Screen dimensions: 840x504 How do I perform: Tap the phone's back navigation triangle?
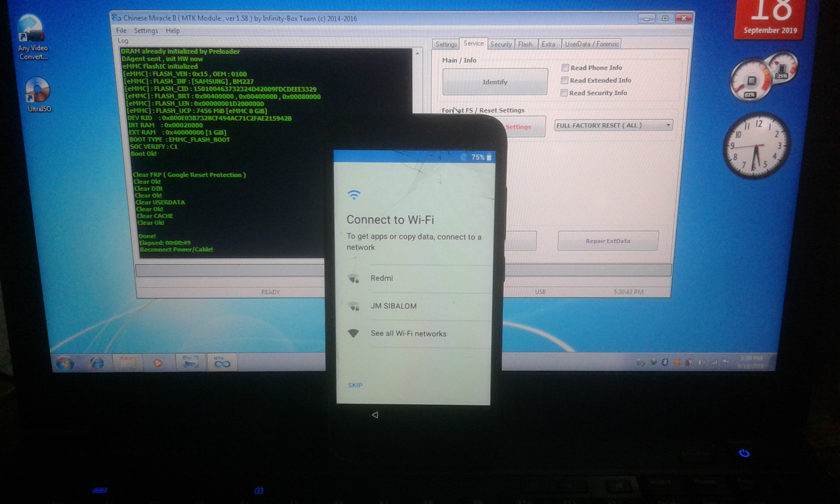(x=375, y=415)
